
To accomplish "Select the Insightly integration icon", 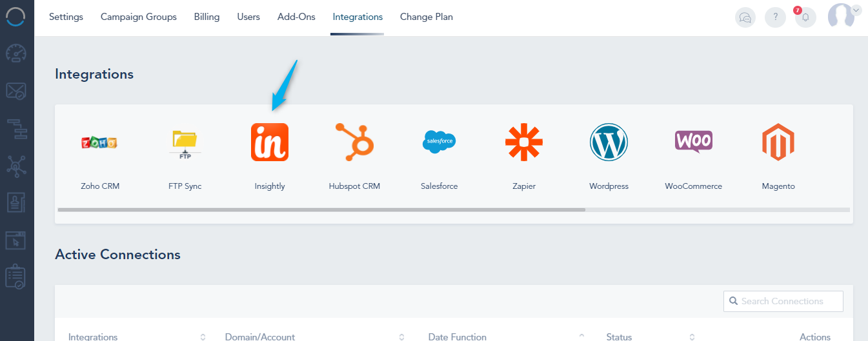I will click(x=270, y=142).
